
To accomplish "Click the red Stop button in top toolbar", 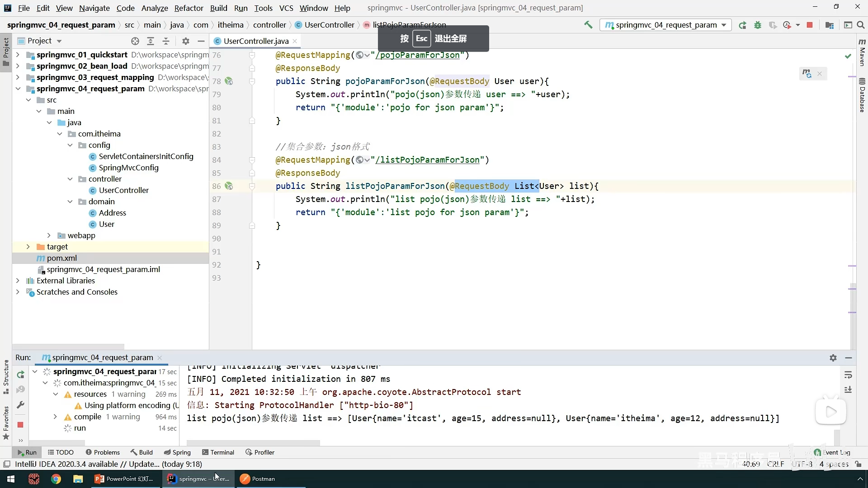I will (810, 25).
